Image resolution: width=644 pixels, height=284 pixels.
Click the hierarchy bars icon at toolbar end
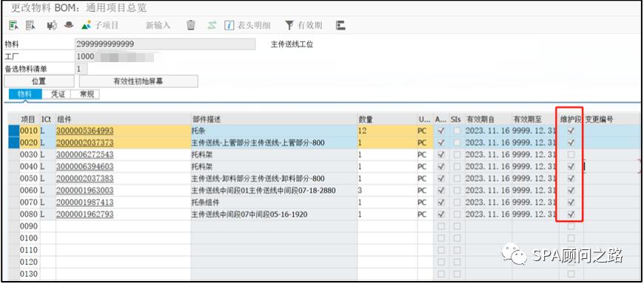click(x=340, y=25)
